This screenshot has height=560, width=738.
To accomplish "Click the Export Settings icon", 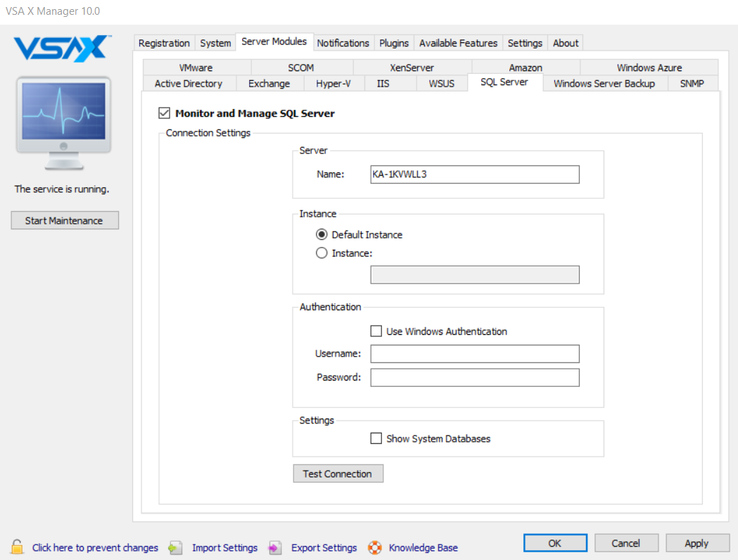I will (275, 547).
